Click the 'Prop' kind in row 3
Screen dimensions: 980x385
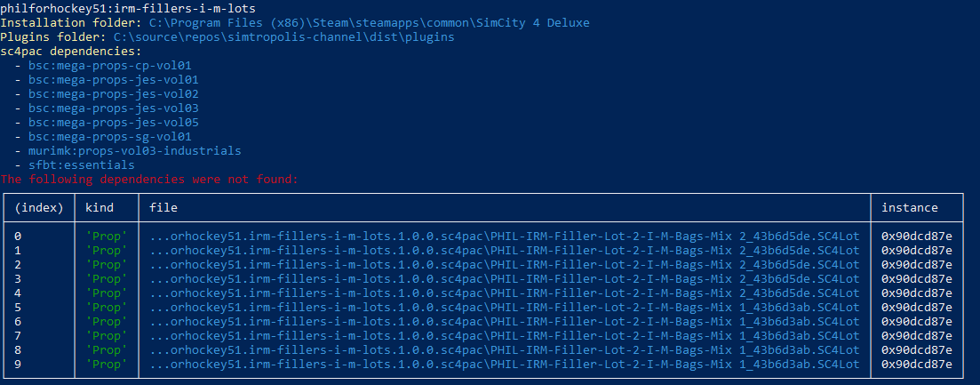107,279
